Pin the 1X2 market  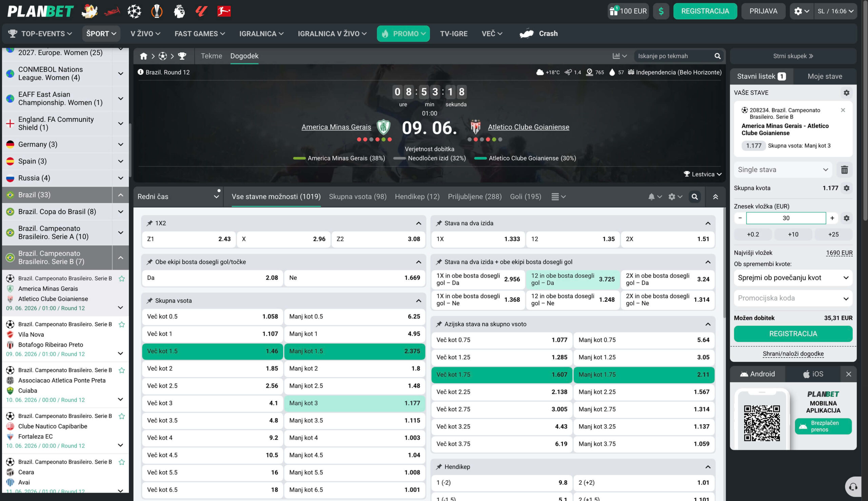[150, 223]
